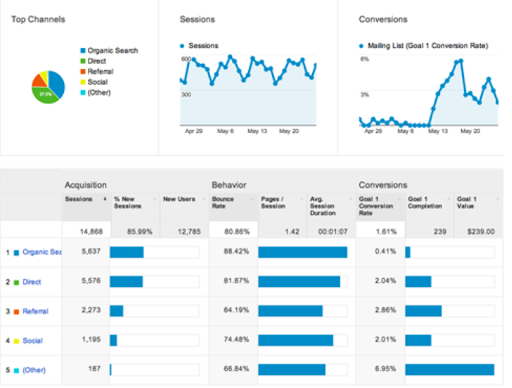The height and width of the screenshot is (388, 512).
Task: Open the Goal 1 Completion column dropdown
Action: tap(449, 199)
